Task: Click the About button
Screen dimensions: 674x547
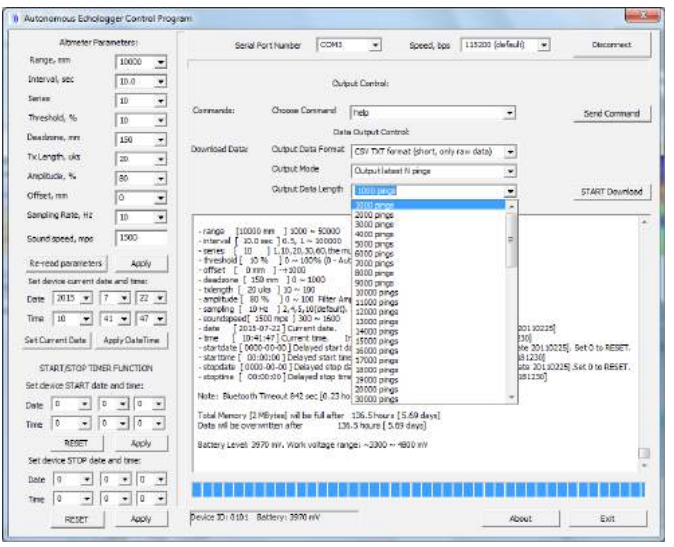Action: pyautogui.click(x=521, y=518)
